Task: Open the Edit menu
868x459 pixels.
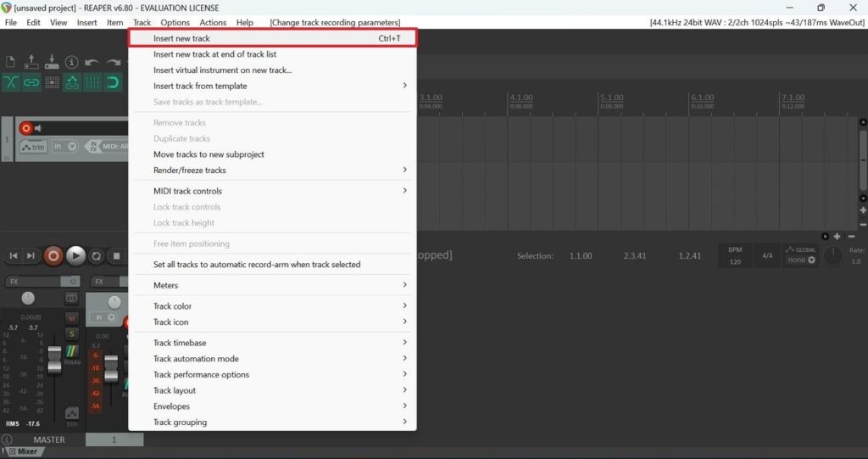Action: coord(33,22)
